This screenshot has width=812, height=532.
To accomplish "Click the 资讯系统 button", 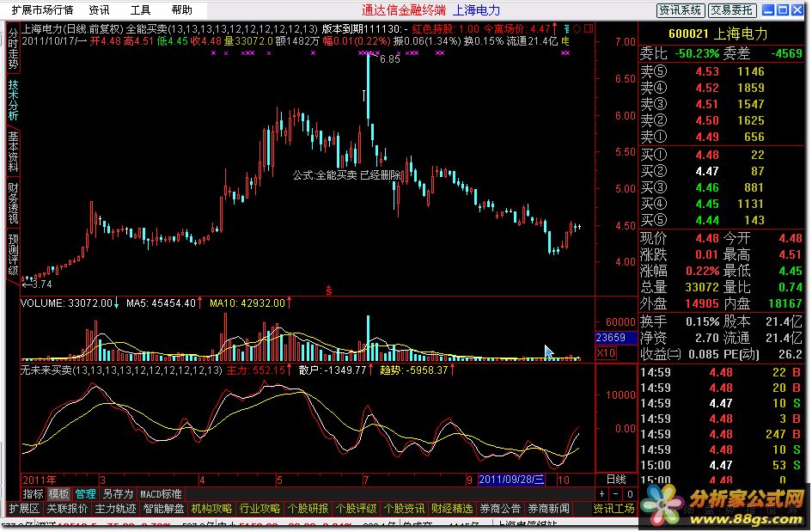I will (680, 10).
